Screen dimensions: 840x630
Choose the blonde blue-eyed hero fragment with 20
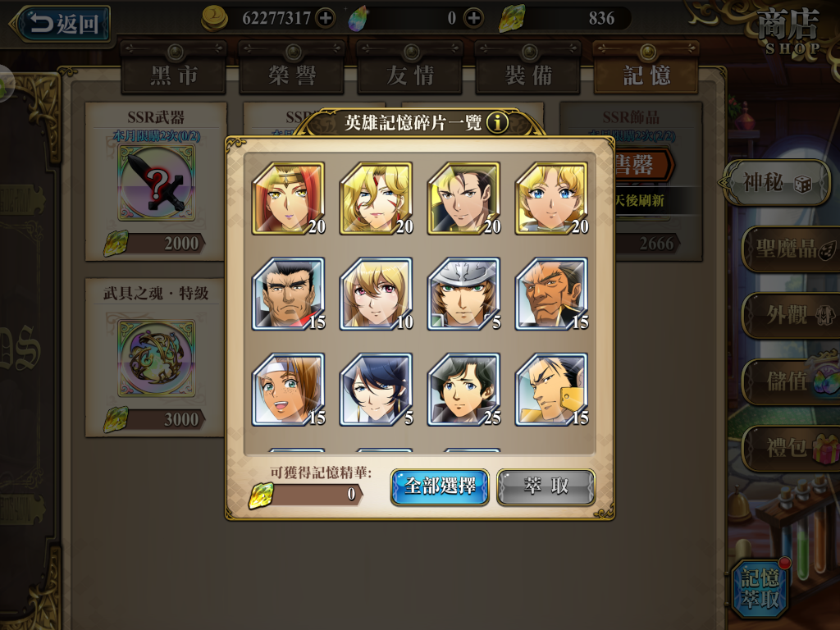(x=552, y=199)
